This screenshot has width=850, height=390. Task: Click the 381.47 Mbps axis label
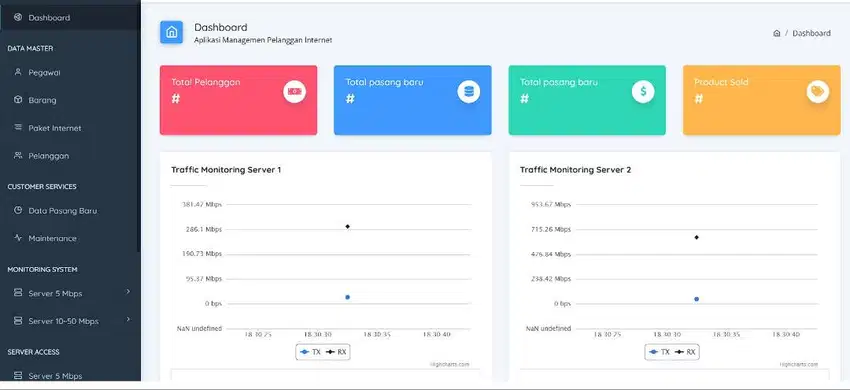(x=202, y=204)
